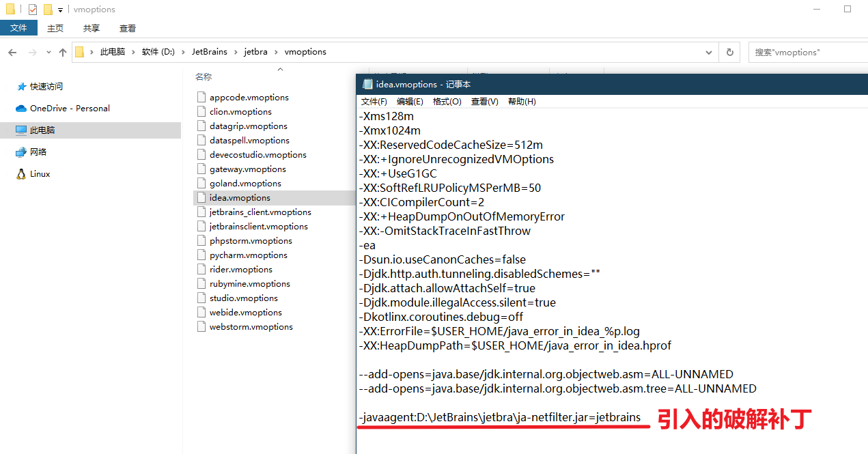Click the Refresh button beside address bar

pos(729,52)
